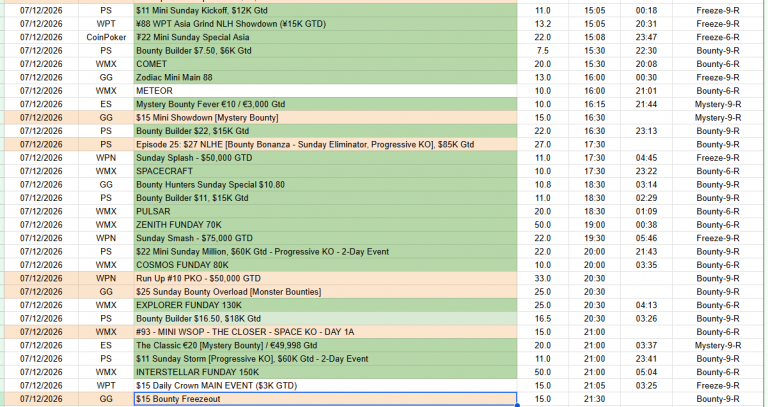
Task: Select the CoinPoker site cell
Action: click(106, 37)
